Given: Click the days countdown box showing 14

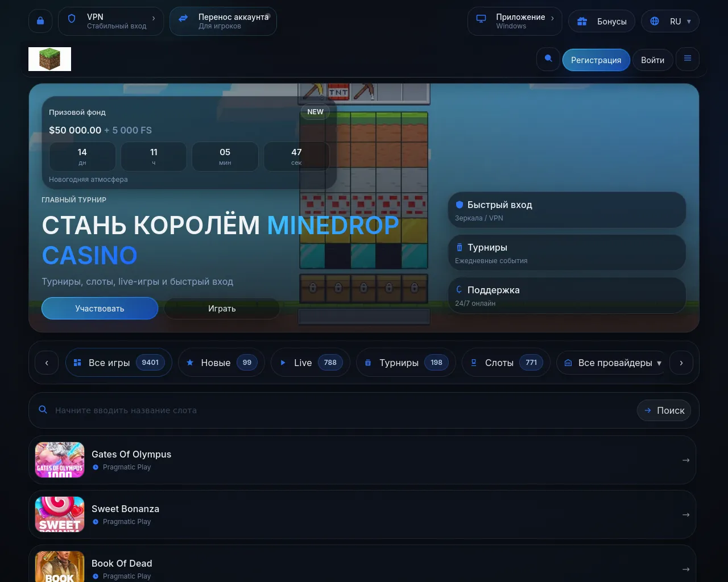Looking at the screenshot, I should 82,157.
